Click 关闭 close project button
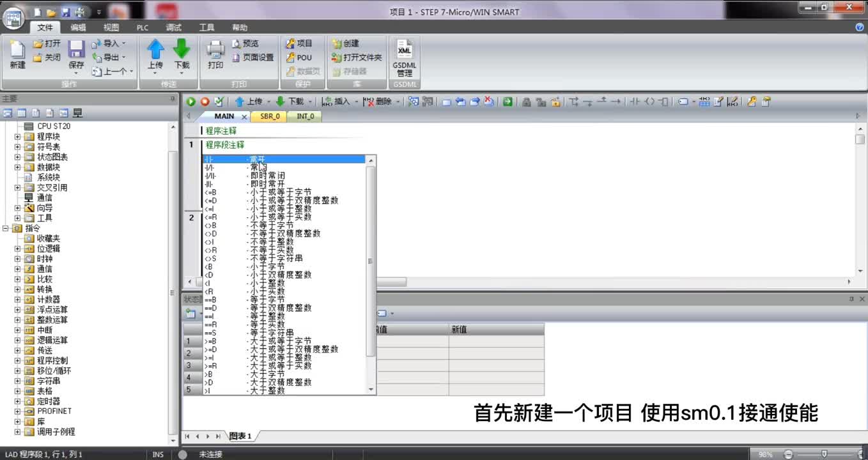This screenshot has height=460, width=868. point(47,57)
